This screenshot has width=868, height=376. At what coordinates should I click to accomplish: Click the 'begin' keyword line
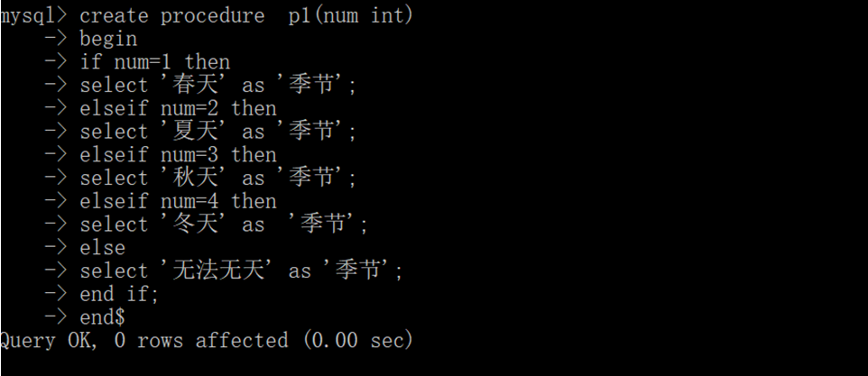pos(108,39)
